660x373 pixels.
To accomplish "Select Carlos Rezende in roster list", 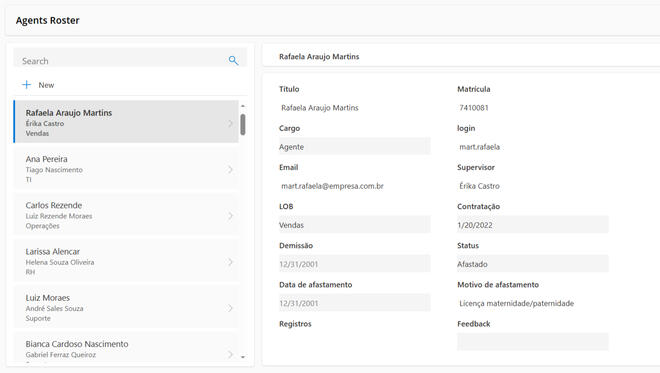I will 126,214.
